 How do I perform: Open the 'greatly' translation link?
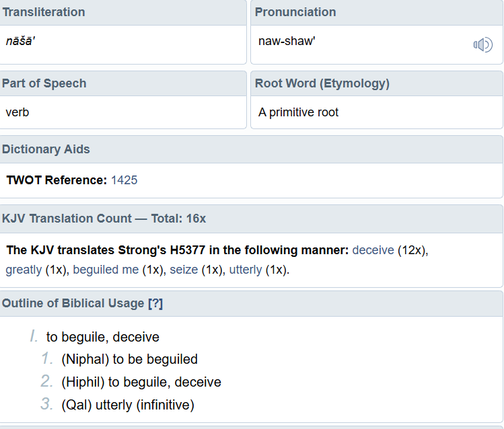pyautogui.click(x=24, y=270)
